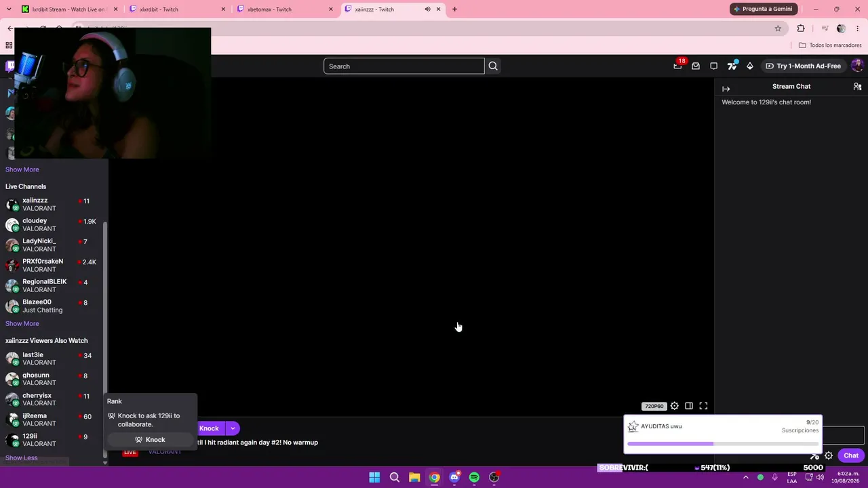Toggle the system volume icon in tray
The width and height of the screenshot is (868, 488).
click(820, 477)
